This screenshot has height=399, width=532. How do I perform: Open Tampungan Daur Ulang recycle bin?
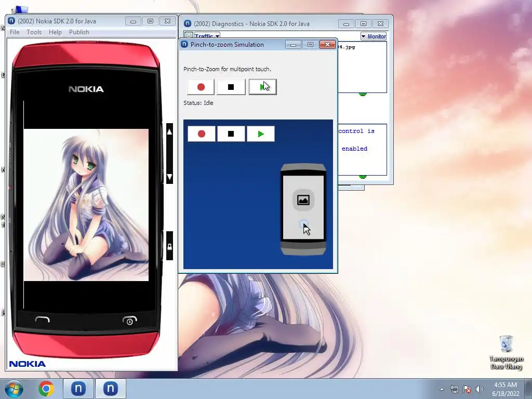pyautogui.click(x=506, y=352)
